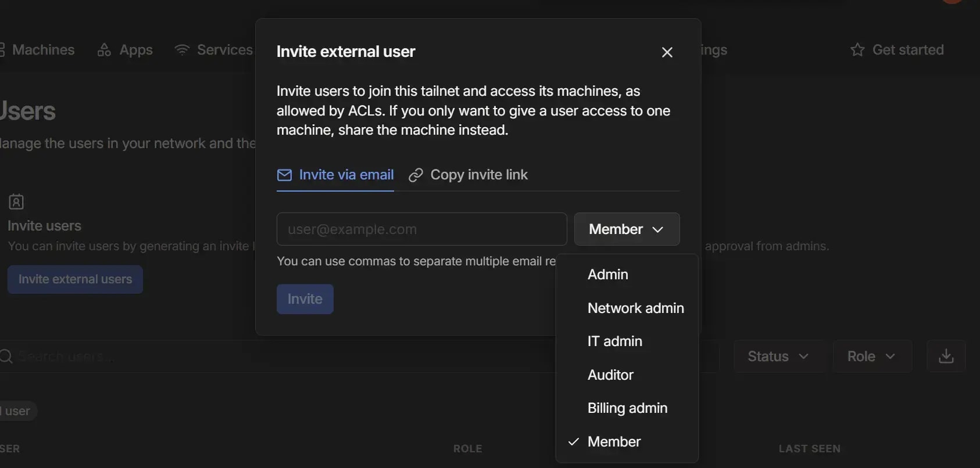Click the Apps shapes icon
Viewport: 980px width, 468px height.
click(104, 50)
